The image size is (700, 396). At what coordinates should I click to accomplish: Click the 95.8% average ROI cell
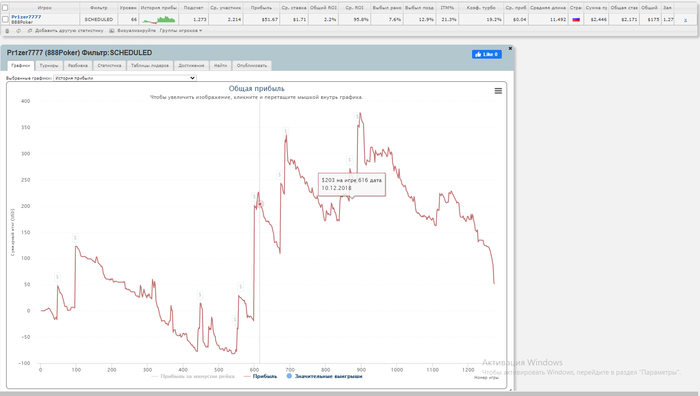click(361, 20)
